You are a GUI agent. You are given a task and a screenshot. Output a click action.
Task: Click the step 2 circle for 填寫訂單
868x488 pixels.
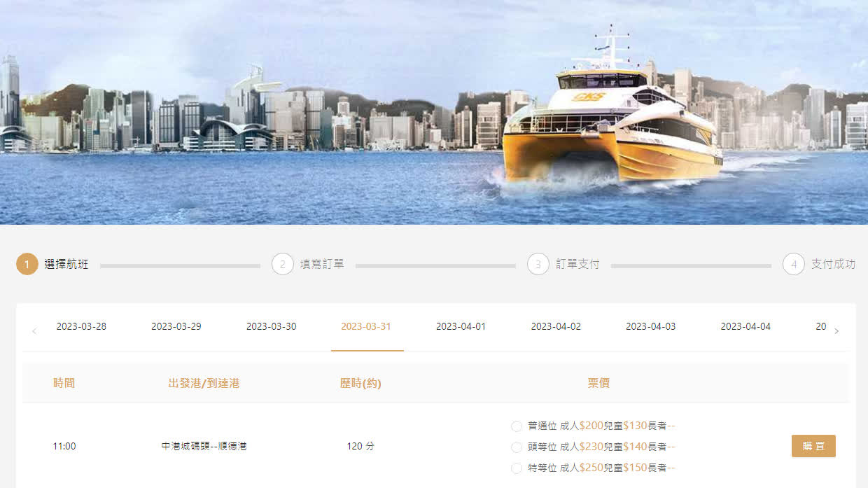point(283,265)
